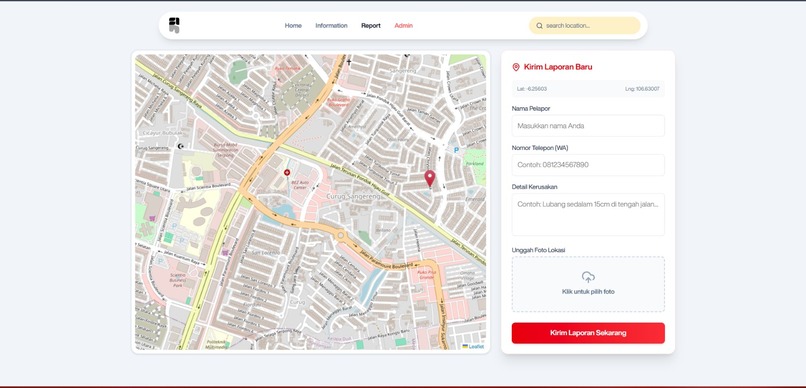The image size is (806, 388).
Task: Click the Nomor Telepon (WA) field
Action: pos(588,165)
